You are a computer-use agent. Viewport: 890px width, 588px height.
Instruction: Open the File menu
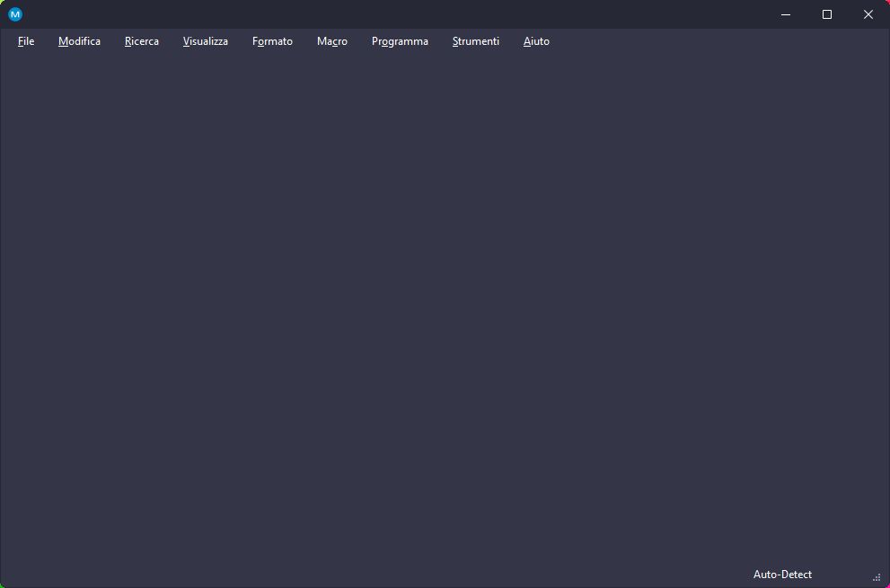26,41
